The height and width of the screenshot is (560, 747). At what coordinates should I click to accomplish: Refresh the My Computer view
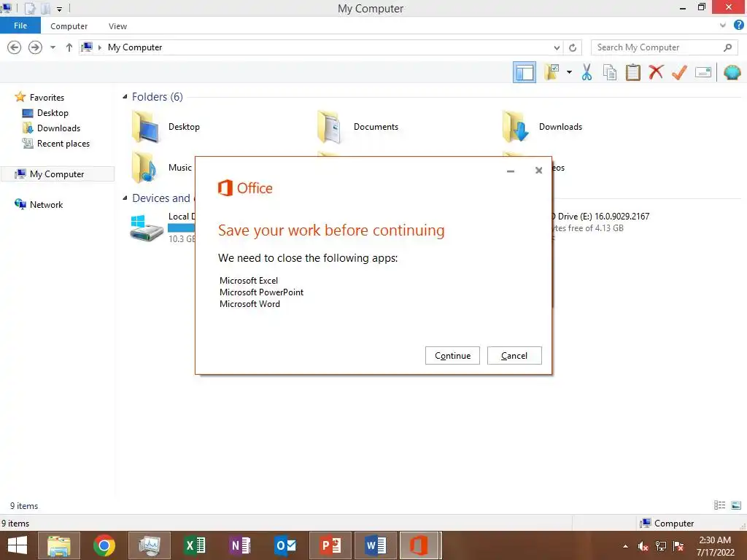pyautogui.click(x=573, y=47)
